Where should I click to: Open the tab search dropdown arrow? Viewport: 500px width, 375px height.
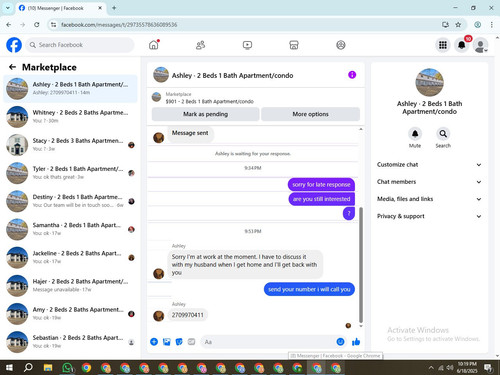click(8, 8)
